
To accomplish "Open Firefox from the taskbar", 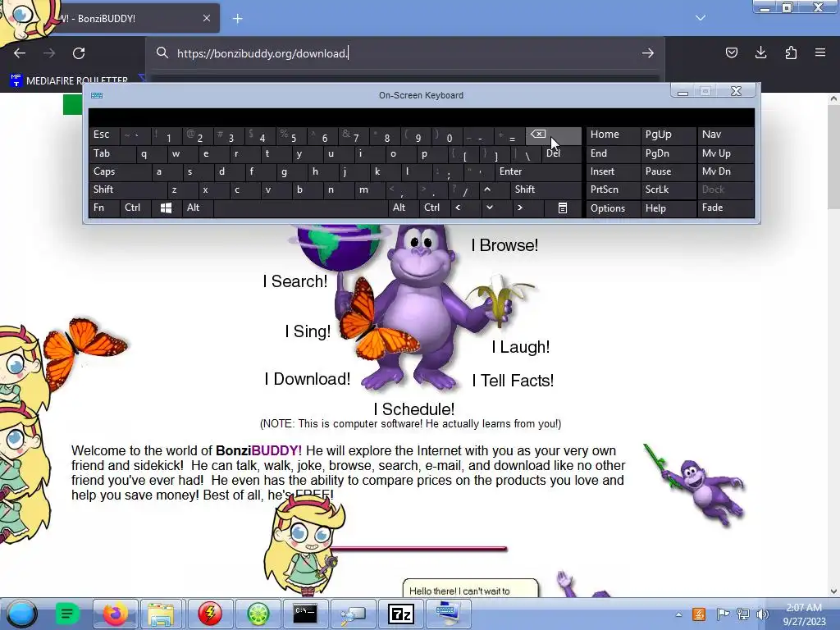I will coord(115,614).
